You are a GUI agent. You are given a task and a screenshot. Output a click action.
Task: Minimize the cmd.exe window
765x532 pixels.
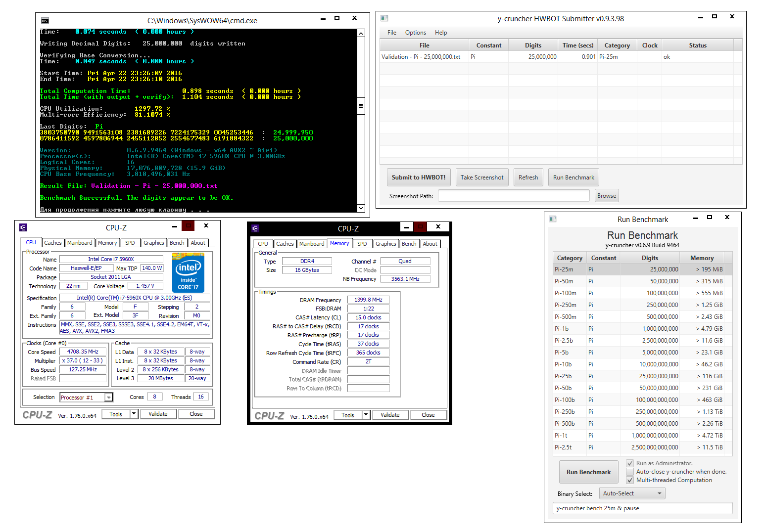pos(323,18)
